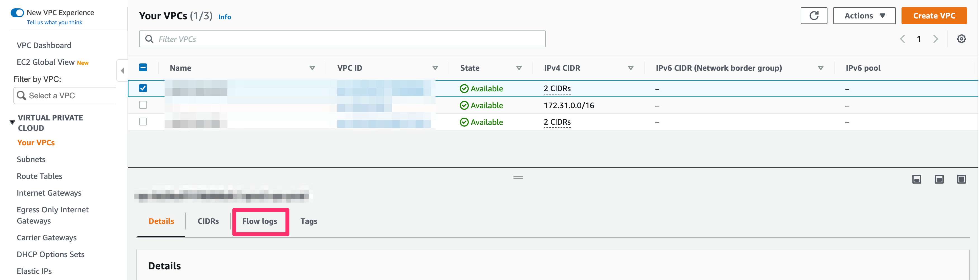The image size is (980, 280).
Task: Open Carrier Gateways page
Action: (47, 238)
